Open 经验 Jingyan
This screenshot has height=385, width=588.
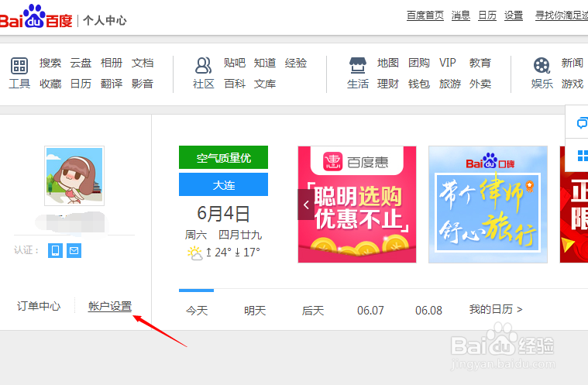[295, 63]
